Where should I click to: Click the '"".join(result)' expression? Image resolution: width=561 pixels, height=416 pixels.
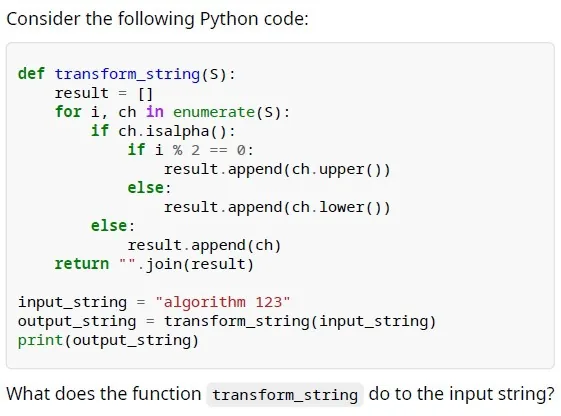(186, 264)
